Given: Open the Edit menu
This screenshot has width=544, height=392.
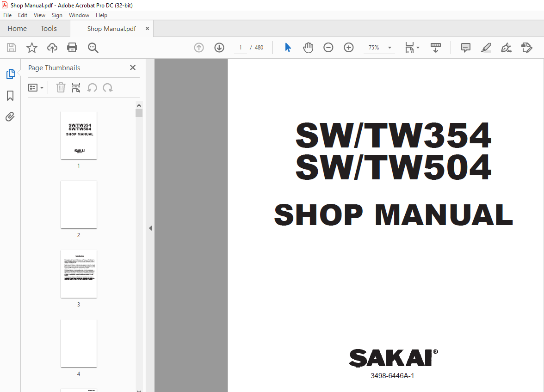Looking at the screenshot, I should point(23,15).
